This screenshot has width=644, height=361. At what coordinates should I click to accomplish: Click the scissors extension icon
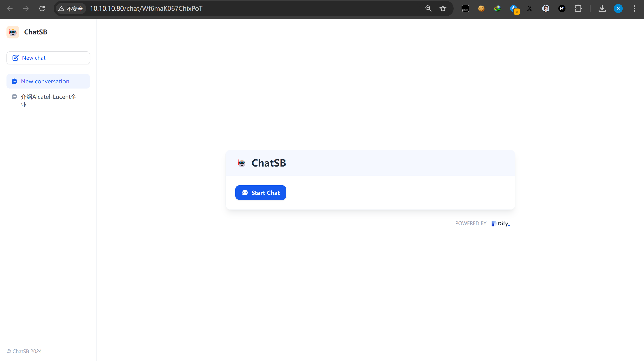pos(529,8)
